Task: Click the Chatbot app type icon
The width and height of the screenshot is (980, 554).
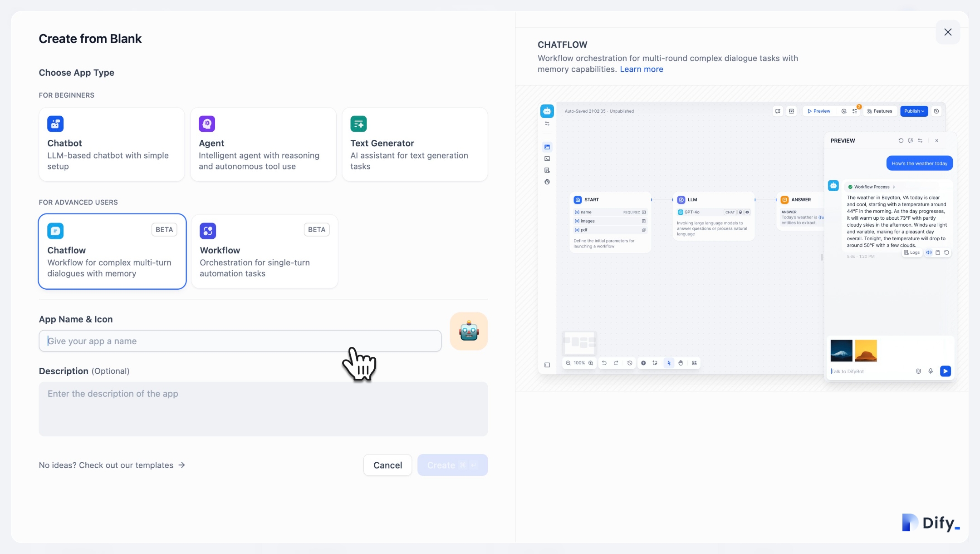Action: pos(55,124)
